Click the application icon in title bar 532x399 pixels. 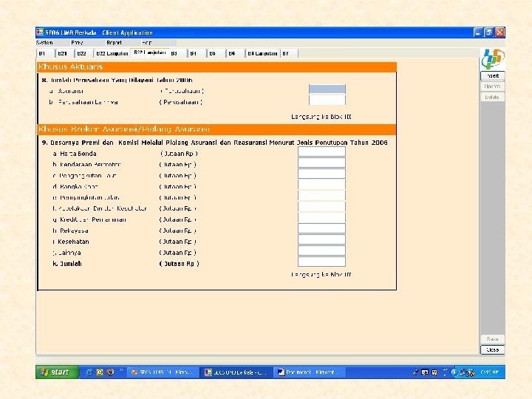tap(40, 33)
